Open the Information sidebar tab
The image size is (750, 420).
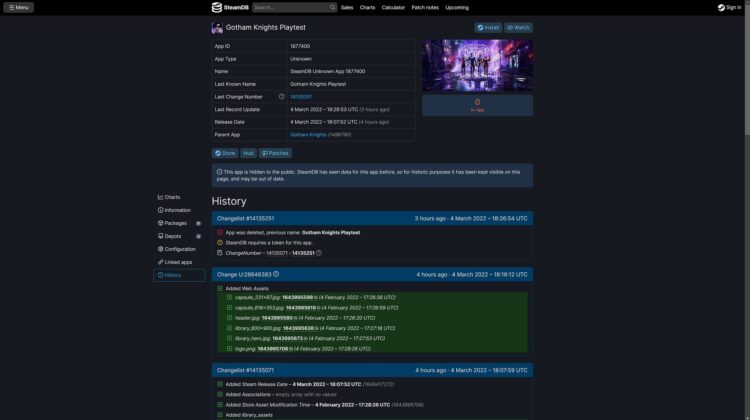[x=179, y=210]
